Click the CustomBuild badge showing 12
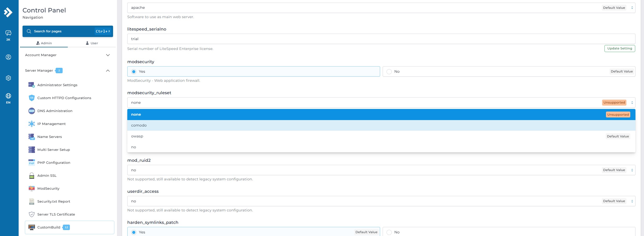Viewport: 644px width, 236px height. pos(66,227)
